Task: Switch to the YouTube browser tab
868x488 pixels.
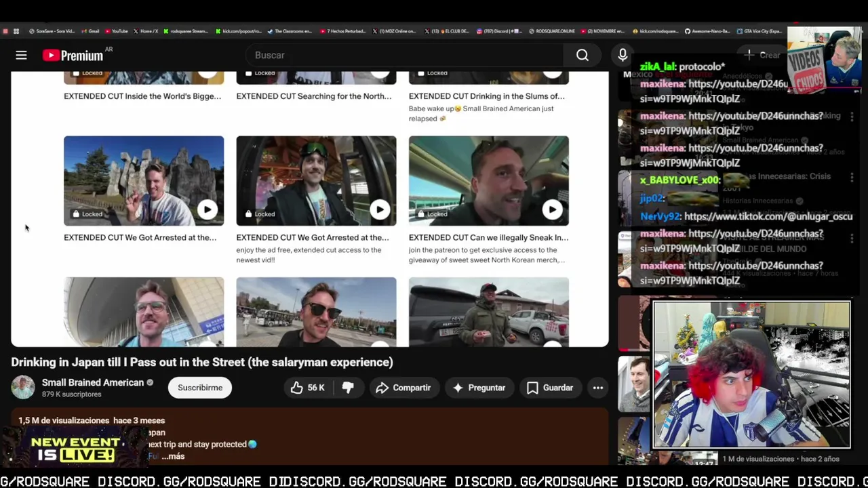Action: [117, 31]
